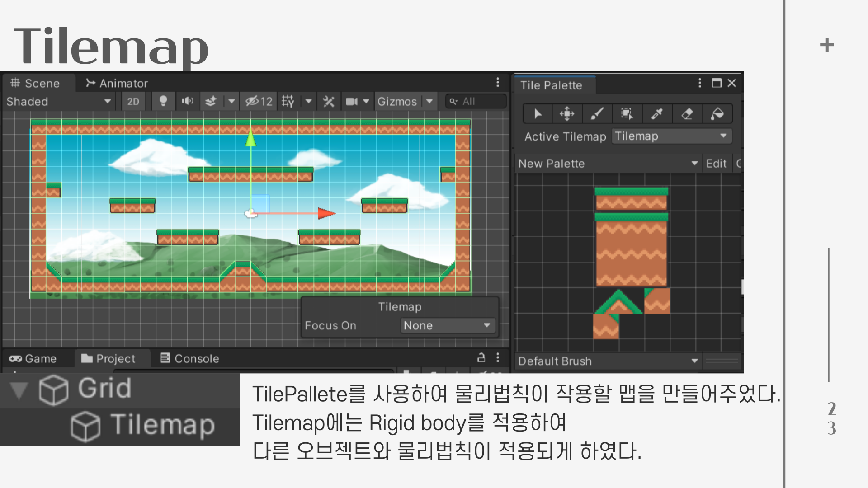Select the tile right of the slope peak
868x488 pixels.
pyautogui.click(x=656, y=301)
